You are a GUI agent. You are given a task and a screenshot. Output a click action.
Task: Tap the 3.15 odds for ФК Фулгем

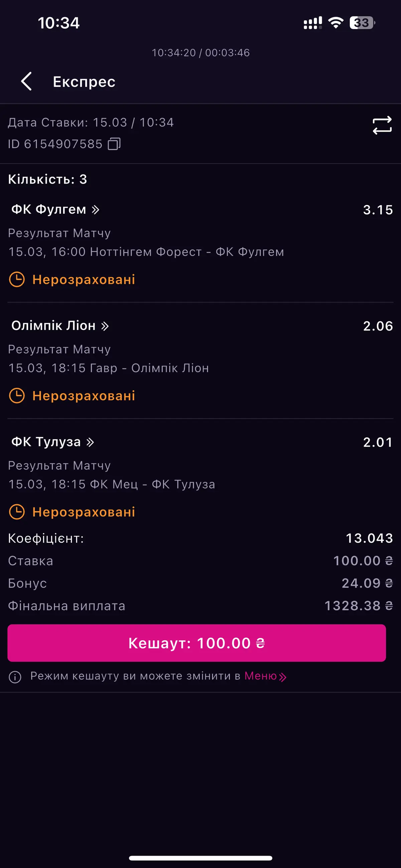pos(378,210)
